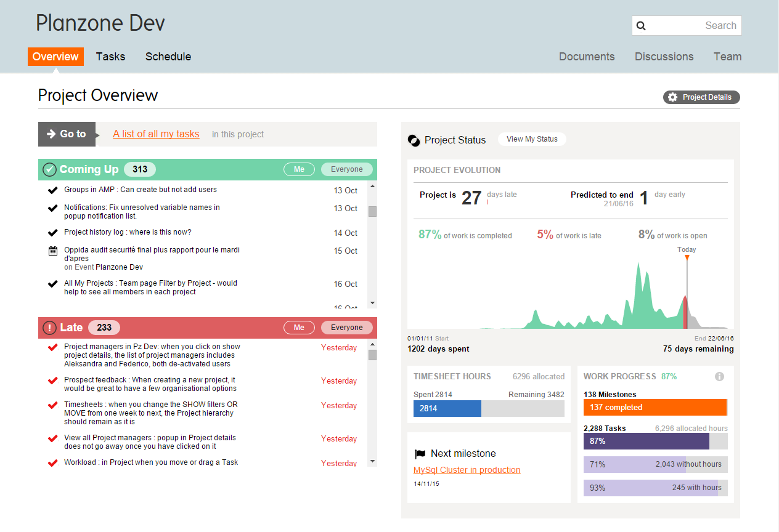The image size is (779, 532).
Task: Click the Timesheet Hours spent progress bar
Action: click(447, 408)
